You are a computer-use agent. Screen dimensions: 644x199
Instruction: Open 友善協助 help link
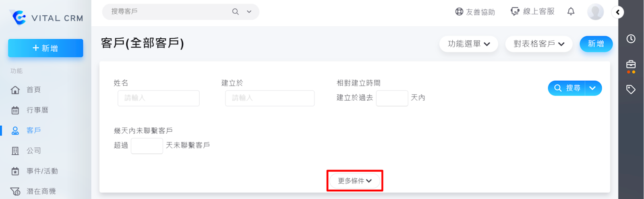[475, 12]
